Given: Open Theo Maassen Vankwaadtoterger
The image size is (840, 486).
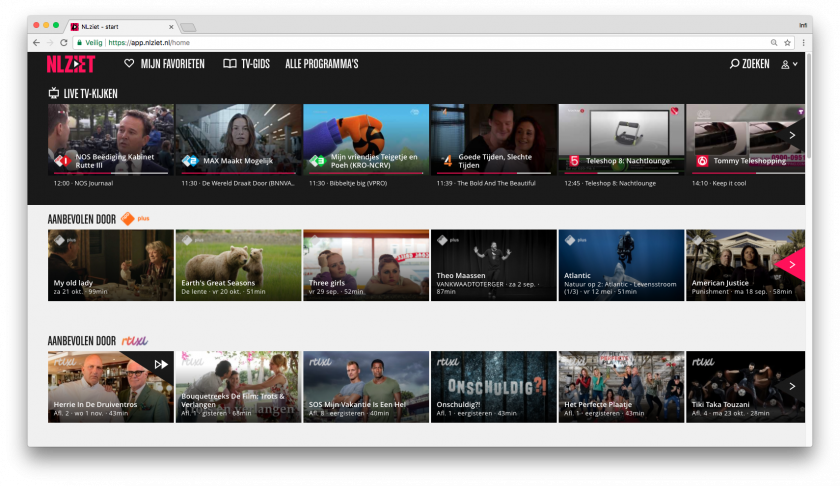Looking at the screenshot, I should 493,265.
